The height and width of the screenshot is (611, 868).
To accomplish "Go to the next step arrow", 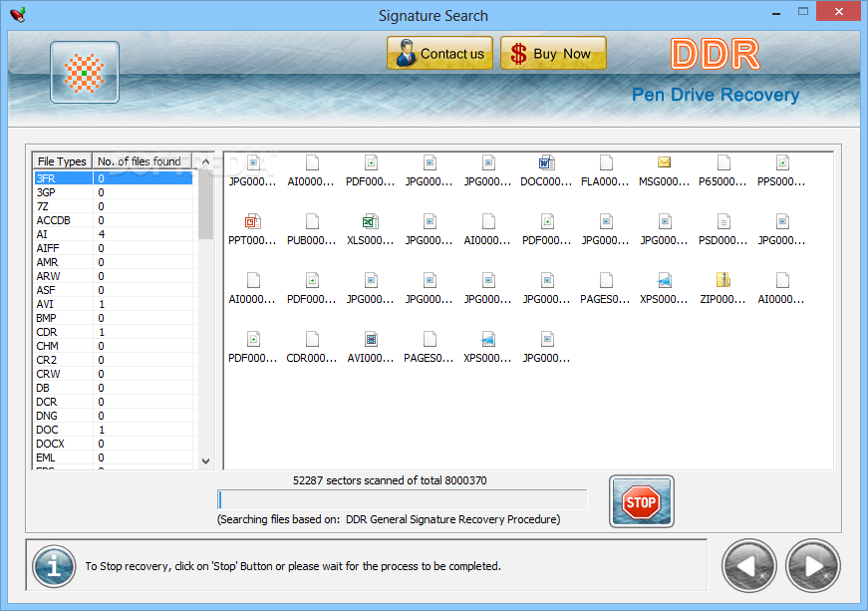I will tap(812, 565).
